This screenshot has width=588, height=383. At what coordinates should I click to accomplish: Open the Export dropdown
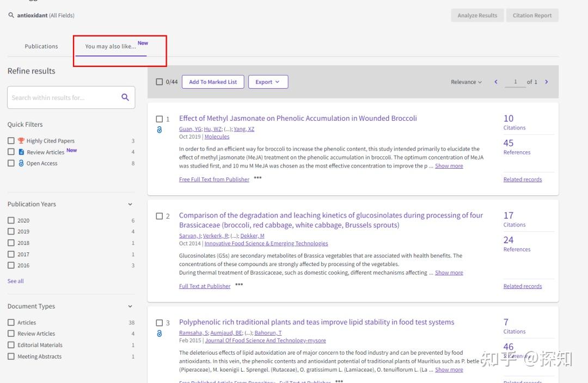point(268,82)
